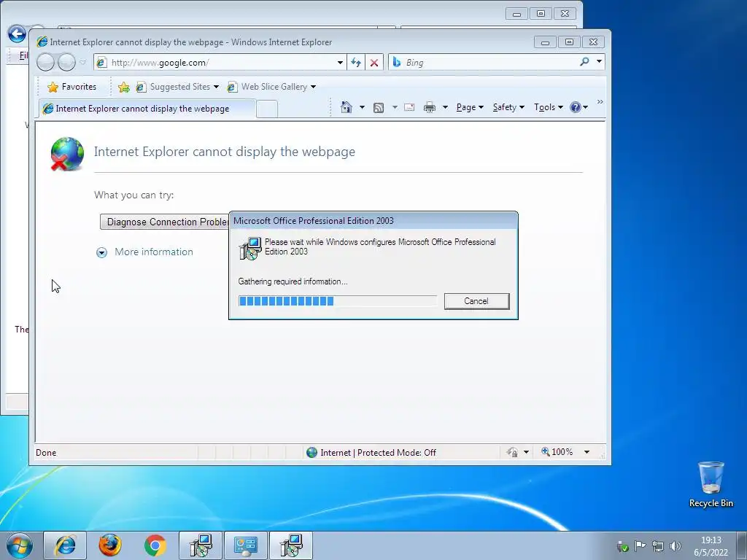Click 'Gathering required information...' text
Screen dimensions: 747x560
tap(293, 281)
